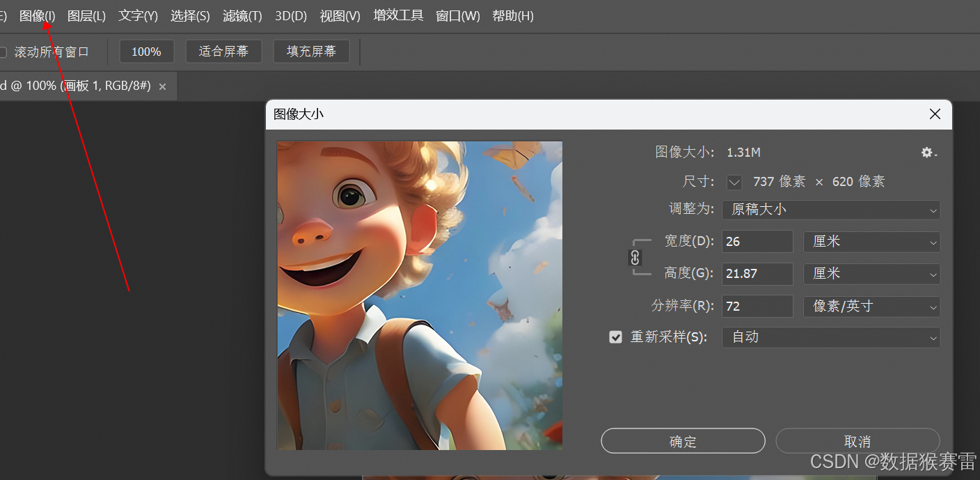The image size is (980, 480).
Task: Open the 帮助(H) menu
Action: [513, 15]
